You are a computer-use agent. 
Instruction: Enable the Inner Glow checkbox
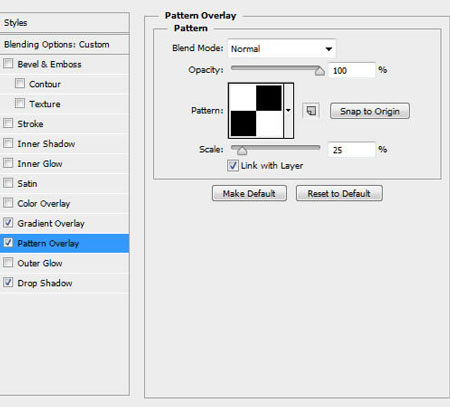pos(8,163)
